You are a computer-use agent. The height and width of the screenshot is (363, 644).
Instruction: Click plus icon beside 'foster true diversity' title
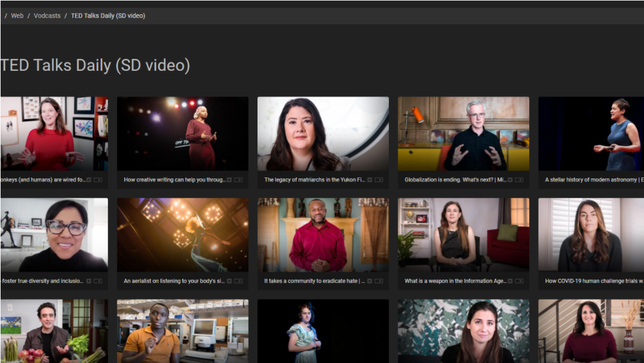[89, 281]
